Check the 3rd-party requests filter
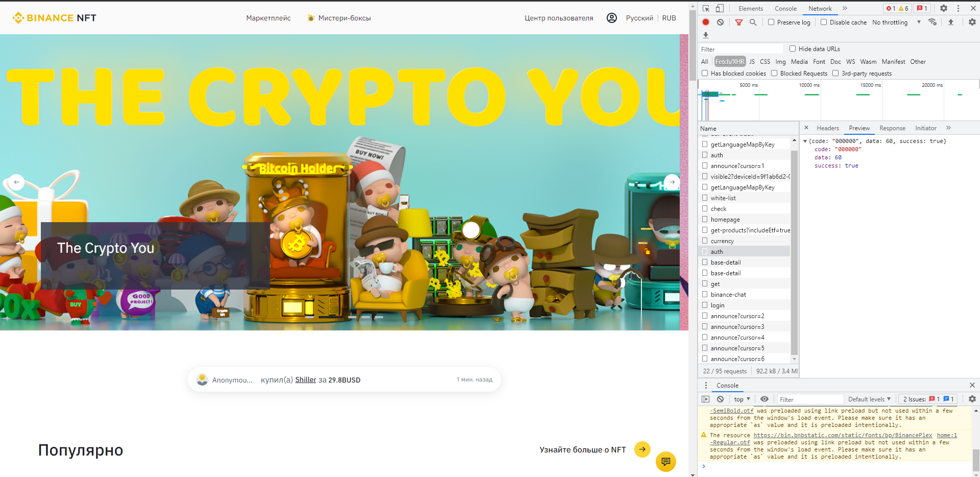 (835, 73)
